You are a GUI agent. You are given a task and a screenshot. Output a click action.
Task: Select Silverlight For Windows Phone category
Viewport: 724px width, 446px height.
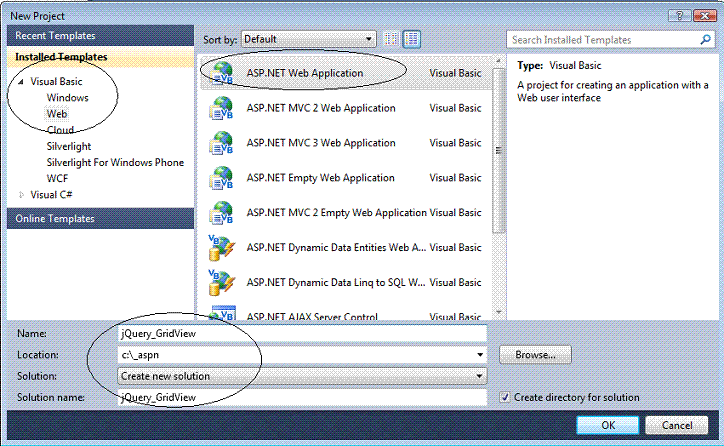(x=115, y=163)
